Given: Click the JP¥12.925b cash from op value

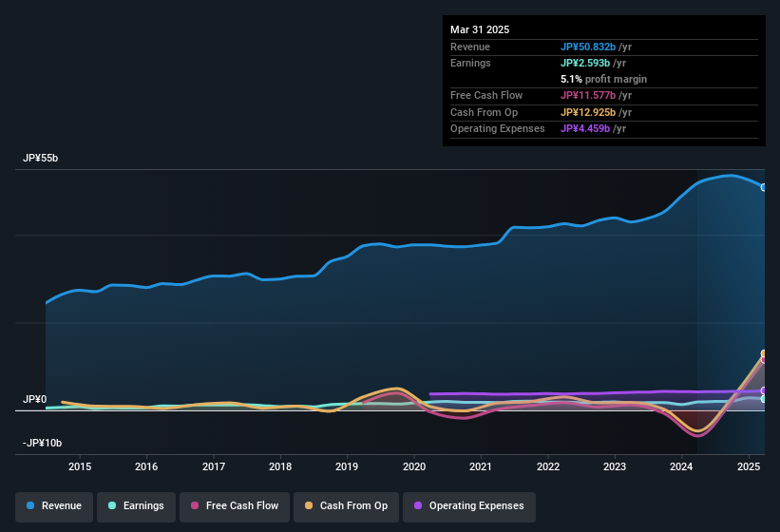Looking at the screenshot, I should (x=588, y=112).
